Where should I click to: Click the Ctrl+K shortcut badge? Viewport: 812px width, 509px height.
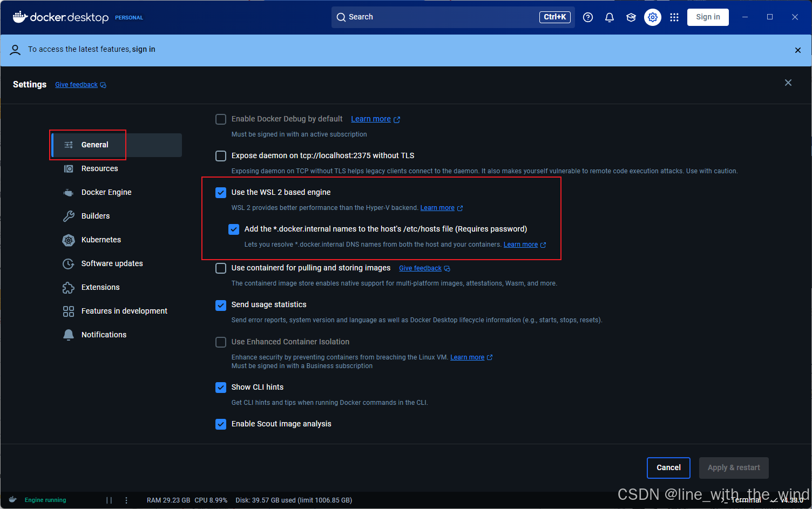click(554, 17)
